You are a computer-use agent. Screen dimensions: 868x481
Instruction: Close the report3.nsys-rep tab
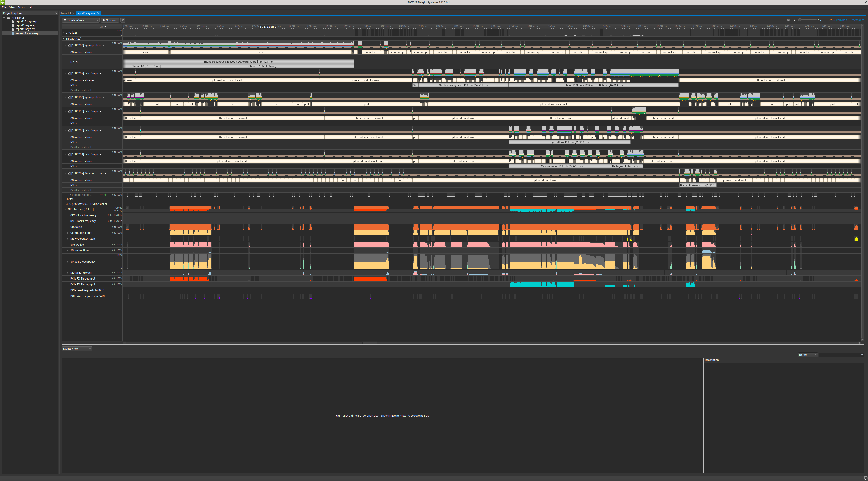coord(98,14)
